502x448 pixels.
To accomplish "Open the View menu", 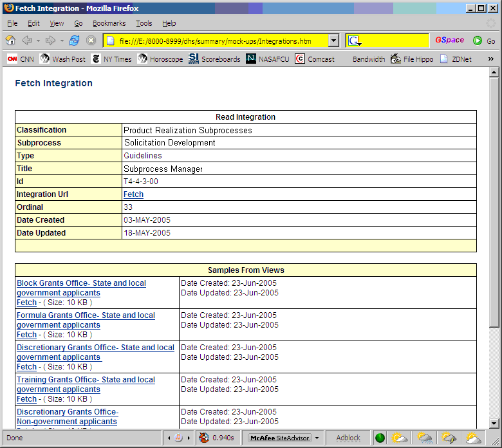I will 57,23.
